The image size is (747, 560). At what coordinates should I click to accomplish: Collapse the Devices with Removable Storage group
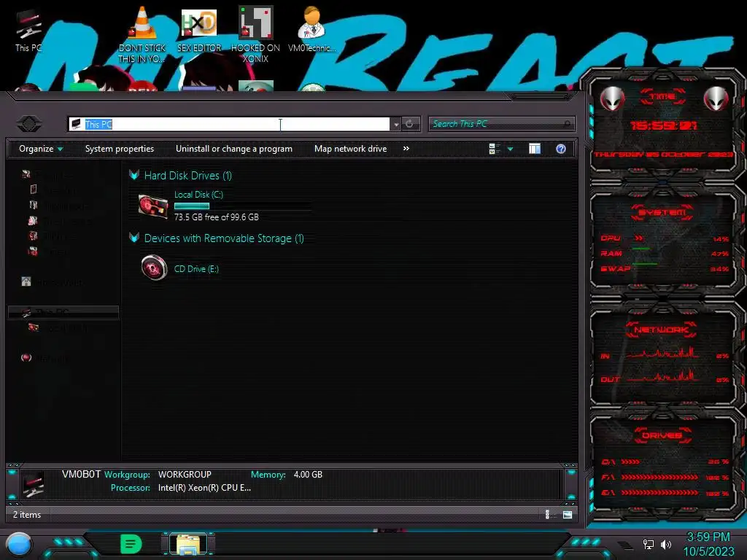point(134,238)
